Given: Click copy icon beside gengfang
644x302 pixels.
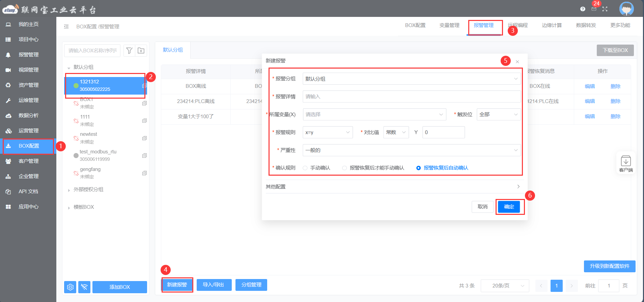Looking at the screenshot, I should click(144, 173).
